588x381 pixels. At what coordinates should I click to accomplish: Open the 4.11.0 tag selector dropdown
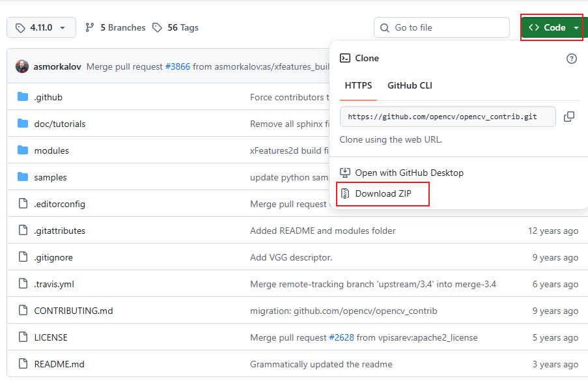41,27
